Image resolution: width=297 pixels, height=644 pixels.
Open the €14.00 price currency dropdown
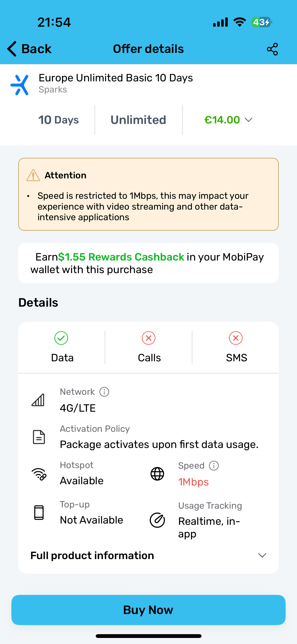click(x=228, y=120)
